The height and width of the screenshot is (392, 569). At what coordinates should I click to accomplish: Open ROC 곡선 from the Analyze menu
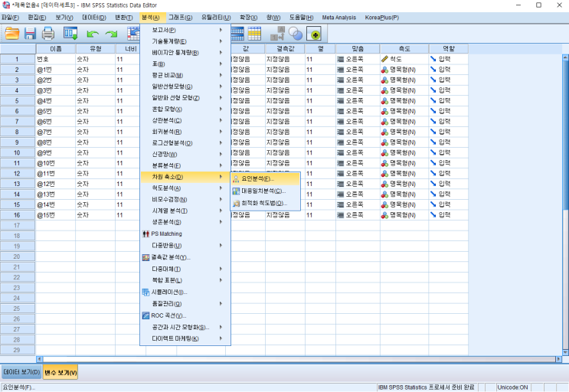coord(185,315)
